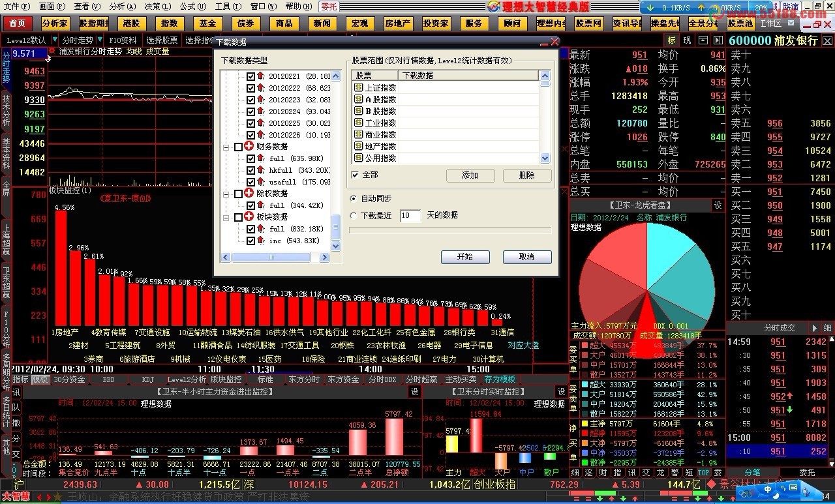Open the 分析 menu

point(123,6)
